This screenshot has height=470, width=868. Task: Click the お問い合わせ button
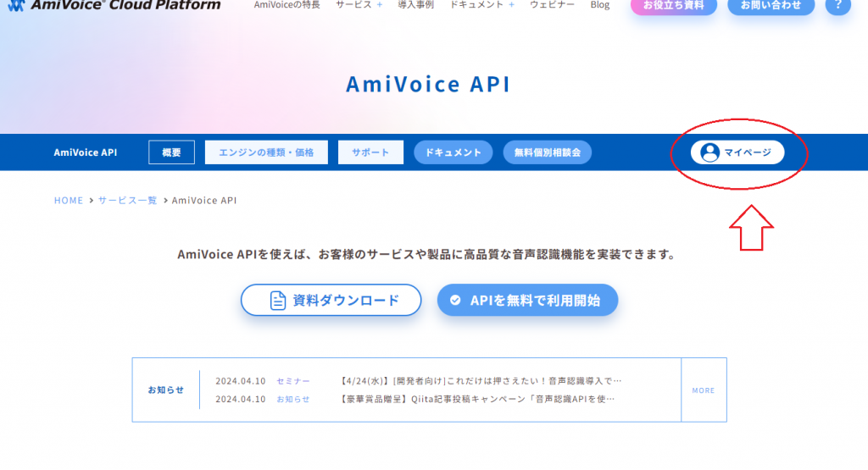[x=771, y=6]
